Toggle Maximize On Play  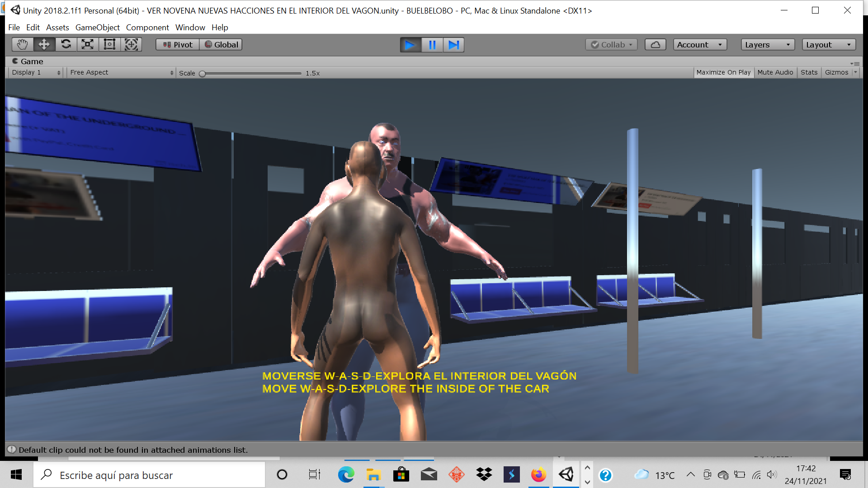click(x=723, y=72)
